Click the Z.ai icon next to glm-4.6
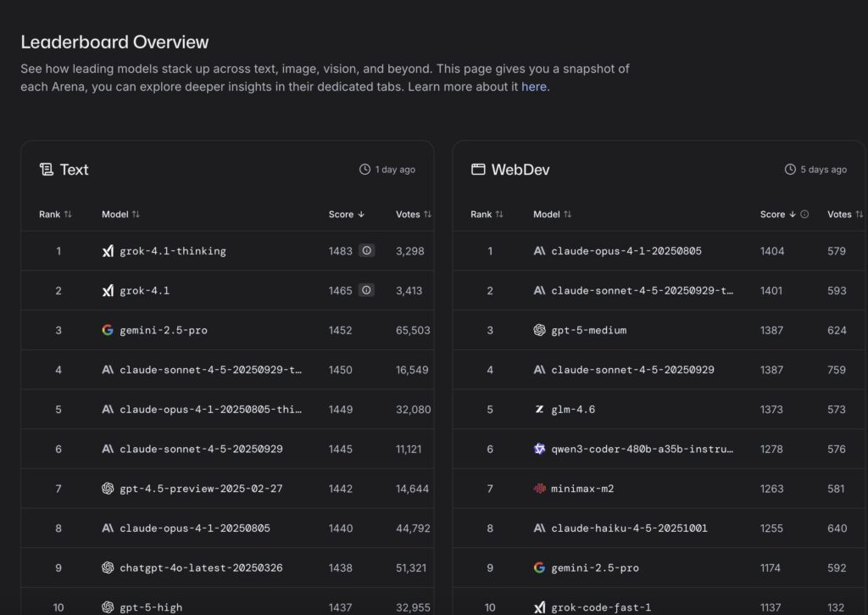Viewport: 868px width, 615px height. [539, 409]
